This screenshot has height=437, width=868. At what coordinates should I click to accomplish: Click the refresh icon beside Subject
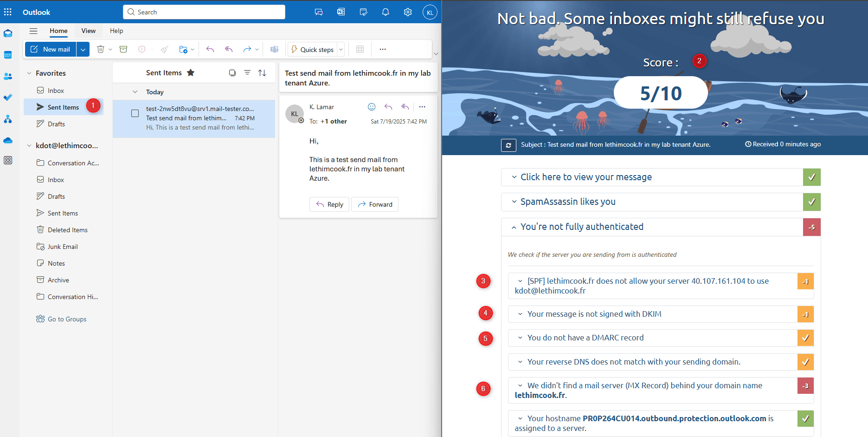(x=508, y=145)
